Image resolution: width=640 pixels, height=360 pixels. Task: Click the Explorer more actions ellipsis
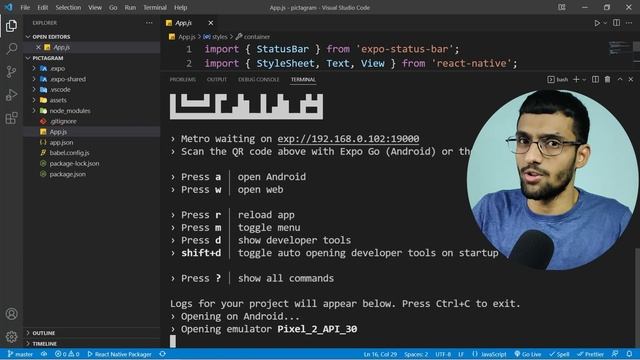click(149, 23)
